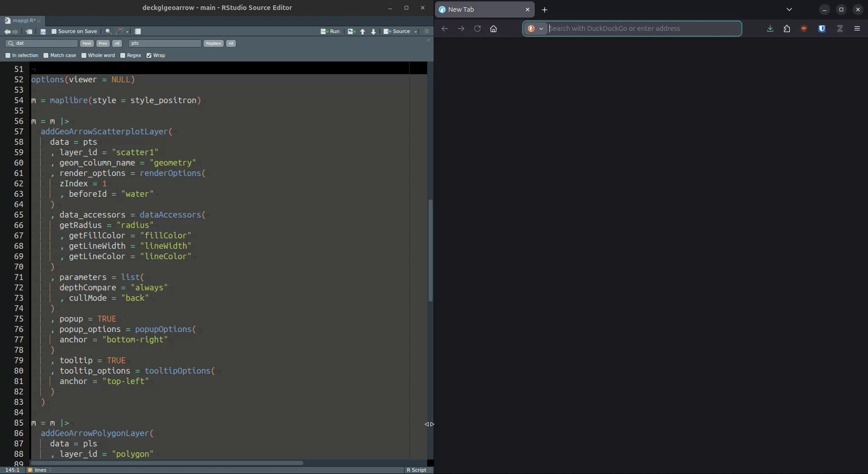Save the current mapgl.R document

point(43,32)
